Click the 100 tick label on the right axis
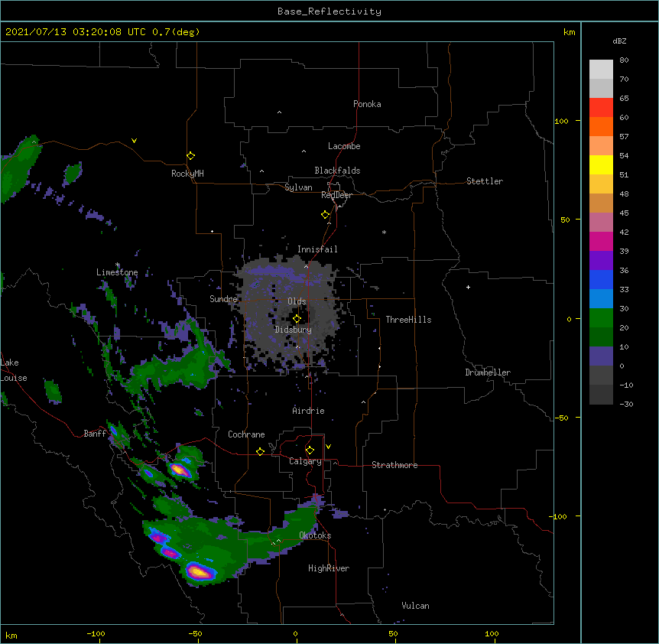Screen dimensions: 659x644 561,121
